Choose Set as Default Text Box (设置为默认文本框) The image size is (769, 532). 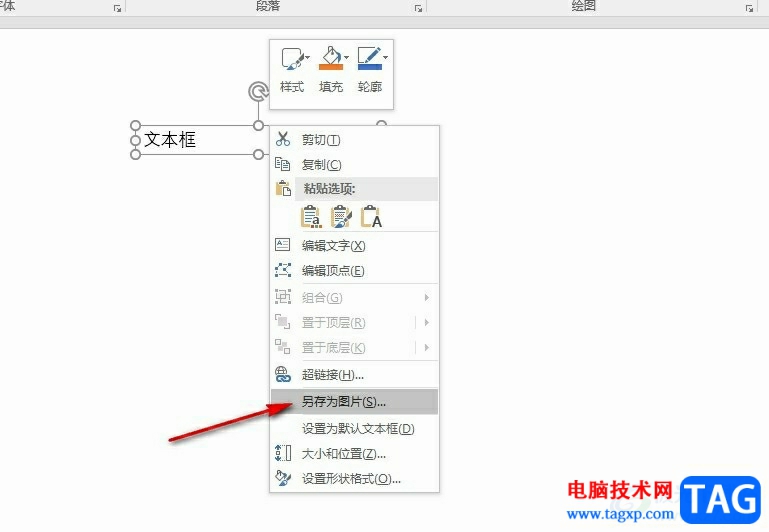click(354, 429)
